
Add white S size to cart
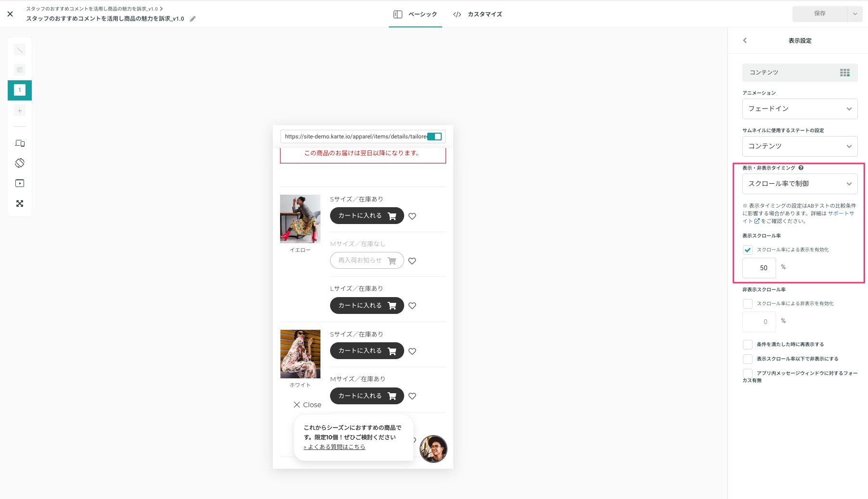[367, 351]
